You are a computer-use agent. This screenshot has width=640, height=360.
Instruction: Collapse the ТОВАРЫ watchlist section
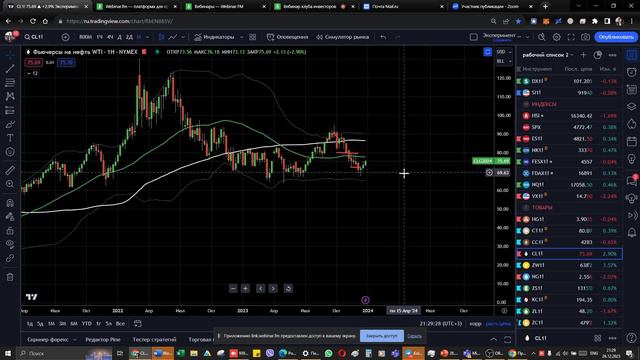526,208
